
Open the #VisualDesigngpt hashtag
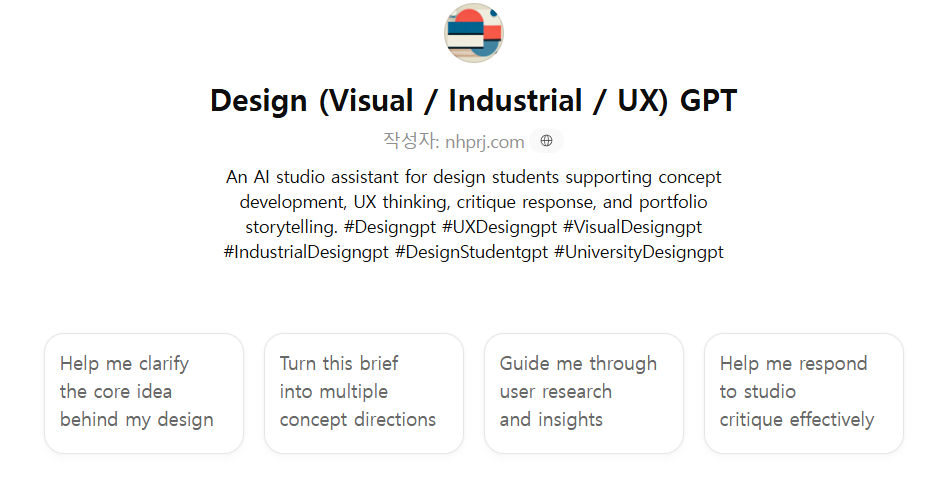[x=633, y=227]
